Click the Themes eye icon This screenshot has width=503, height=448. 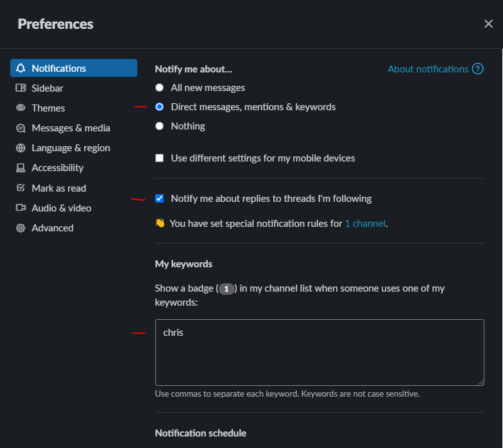click(21, 108)
